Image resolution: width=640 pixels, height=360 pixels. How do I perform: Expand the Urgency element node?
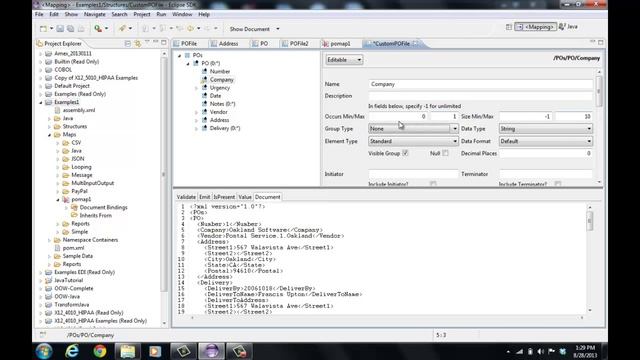[196, 88]
